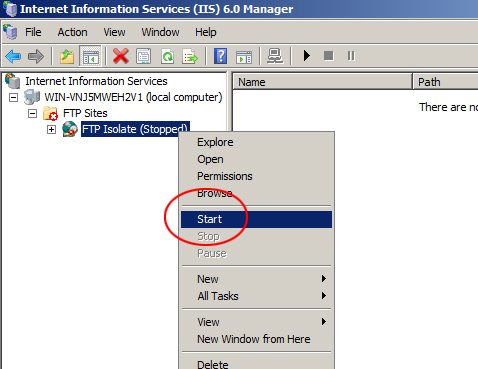Click the Internet Information Services root icon
The image size is (478, 369).
(13, 81)
